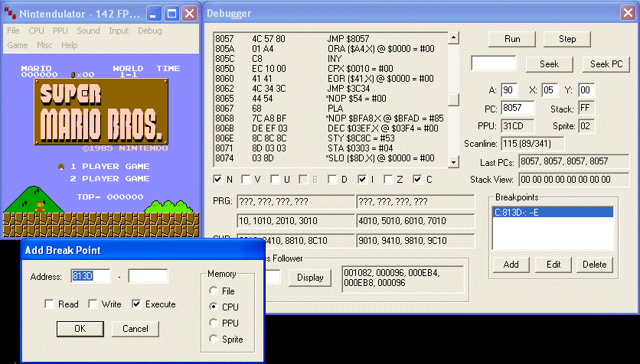The image size is (640, 364).
Task: Click the A register field
Action: 509,90
